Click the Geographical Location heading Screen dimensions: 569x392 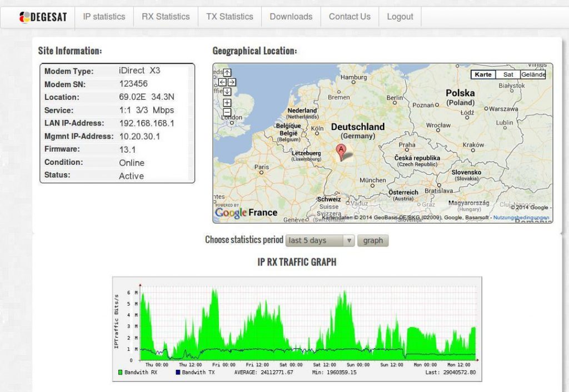pyautogui.click(x=254, y=51)
